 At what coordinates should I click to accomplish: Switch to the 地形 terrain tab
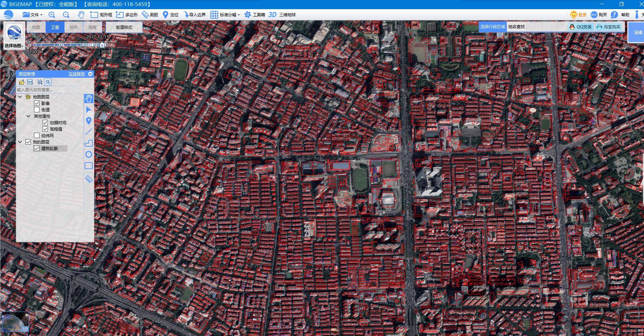pos(73,27)
